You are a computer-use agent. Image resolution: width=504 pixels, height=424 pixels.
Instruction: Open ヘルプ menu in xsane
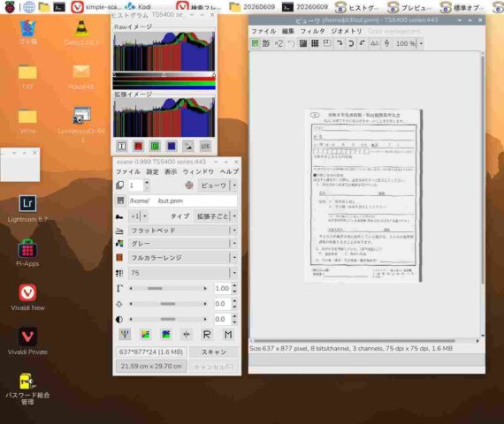click(x=229, y=172)
